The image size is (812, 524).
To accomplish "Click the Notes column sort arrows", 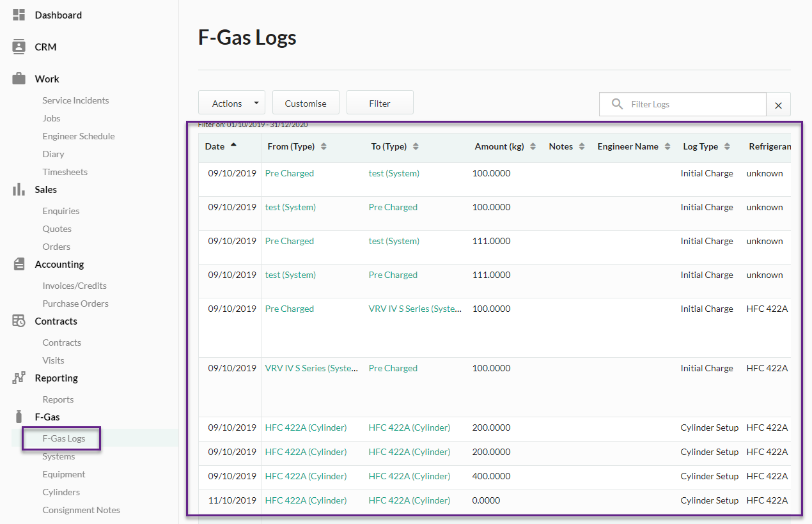I will (x=582, y=146).
